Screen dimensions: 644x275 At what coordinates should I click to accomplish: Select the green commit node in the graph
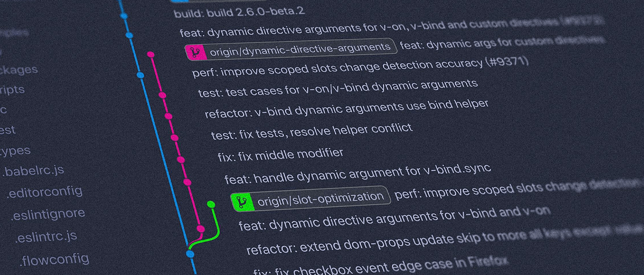pyautogui.click(x=211, y=205)
